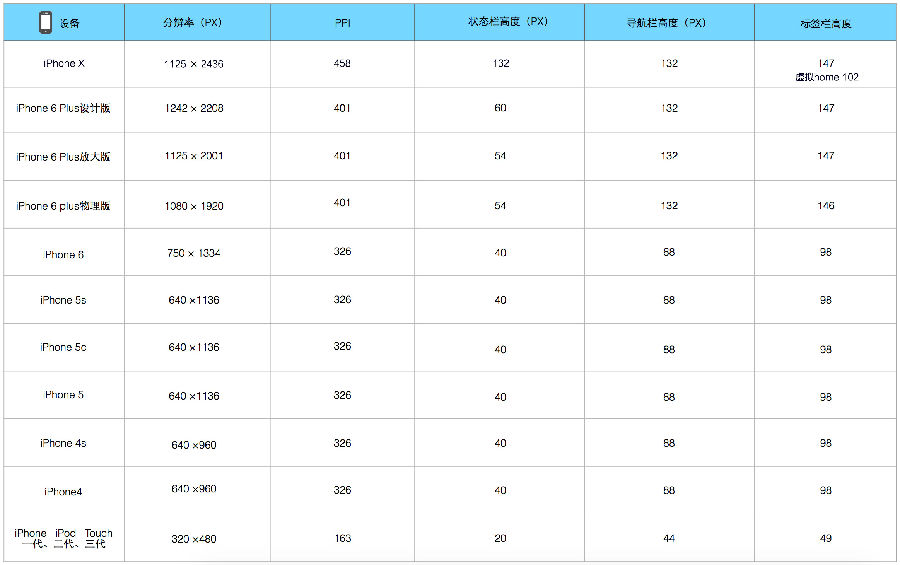Image resolution: width=900 pixels, height=565 pixels.
Task: Click the 设备 column header
Action: 70,23
